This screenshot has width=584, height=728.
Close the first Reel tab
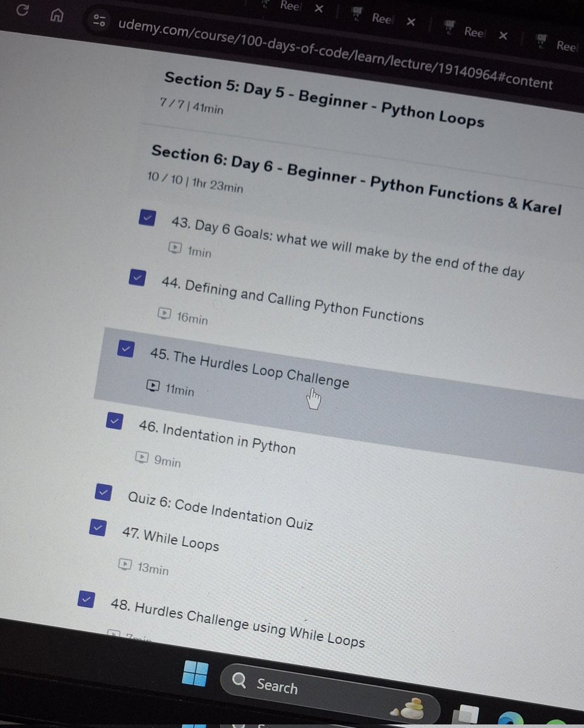point(319,8)
